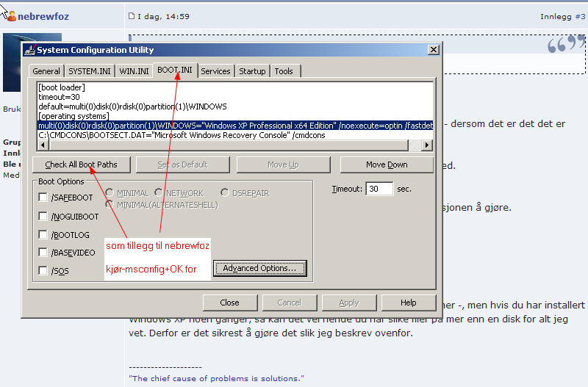Select the MINIMAL(ALTERNATESHELL) radio option
Image resolution: width=588 pixels, height=387 pixels.
pyautogui.click(x=110, y=205)
